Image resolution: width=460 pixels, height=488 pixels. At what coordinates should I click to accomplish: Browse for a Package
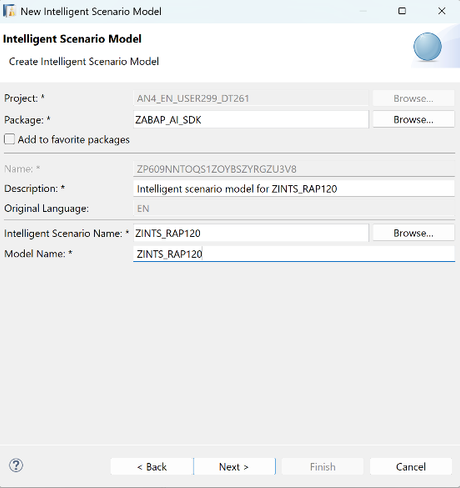[413, 119]
